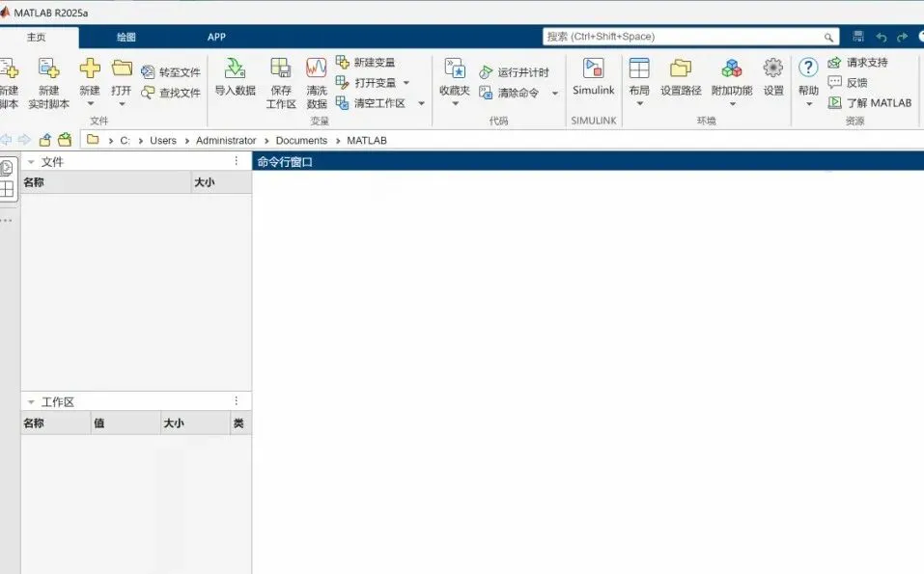The image size is (924, 574).
Task: Click the undo arrow in title toolbar
Action: (x=881, y=37)
